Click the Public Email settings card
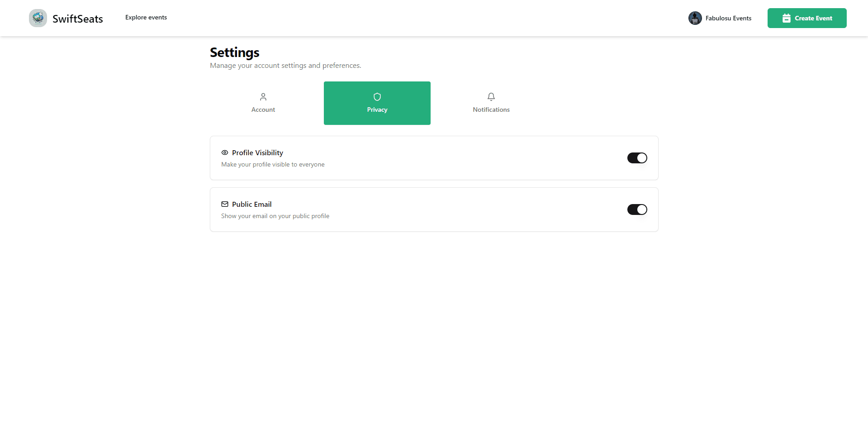 pos(434,209)
